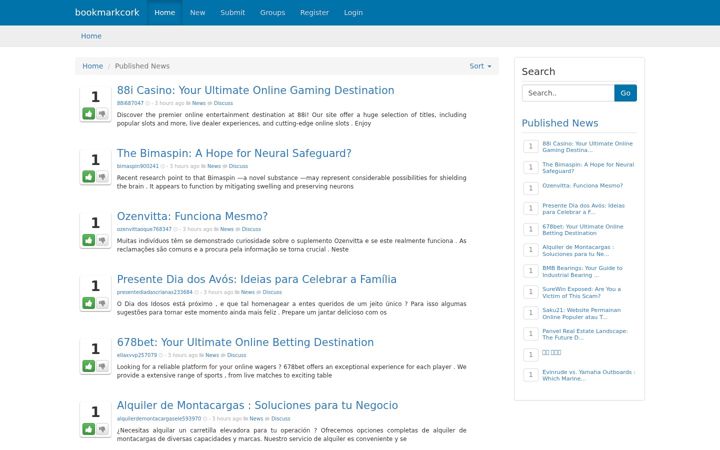Open sidebar link SureWin Exposed

point(581,292)
